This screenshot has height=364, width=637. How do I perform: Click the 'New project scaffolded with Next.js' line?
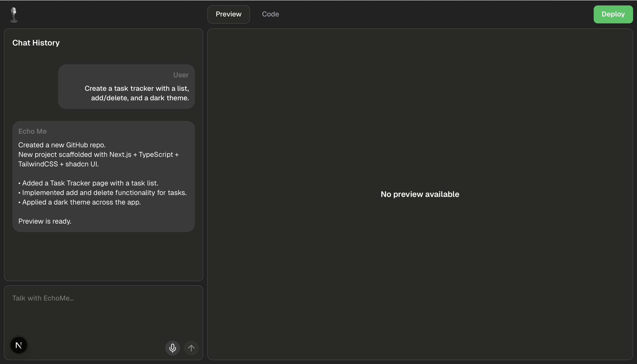[98, 154]
